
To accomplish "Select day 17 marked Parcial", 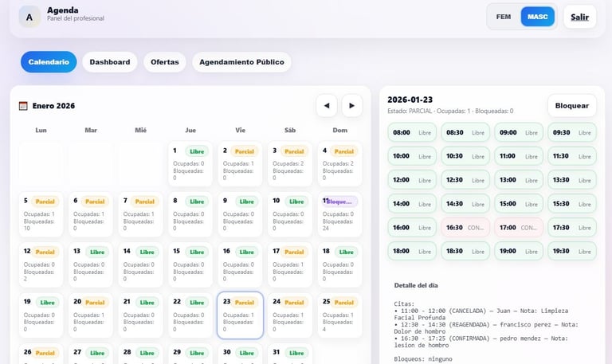I will click(290, 264).
